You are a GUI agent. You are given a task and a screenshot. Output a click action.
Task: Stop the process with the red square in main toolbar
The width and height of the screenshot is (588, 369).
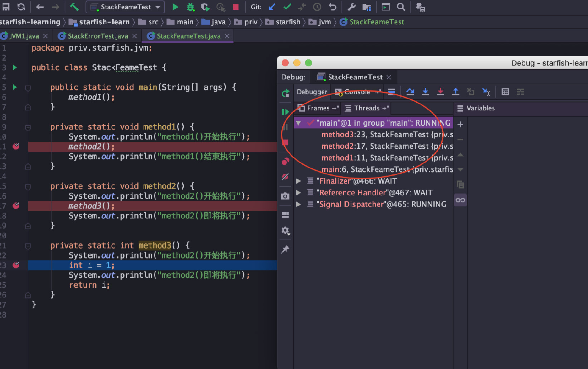click(x=236, y=7)
